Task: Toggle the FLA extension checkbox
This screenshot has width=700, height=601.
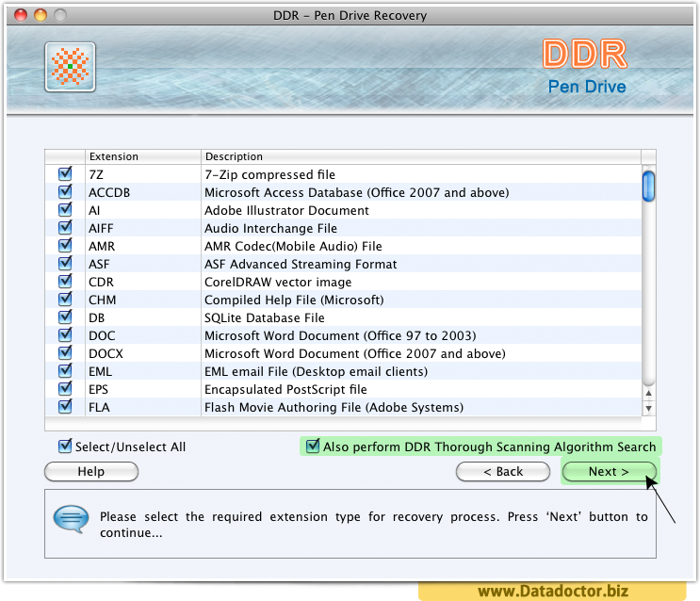Action: (x=65, y=406)
